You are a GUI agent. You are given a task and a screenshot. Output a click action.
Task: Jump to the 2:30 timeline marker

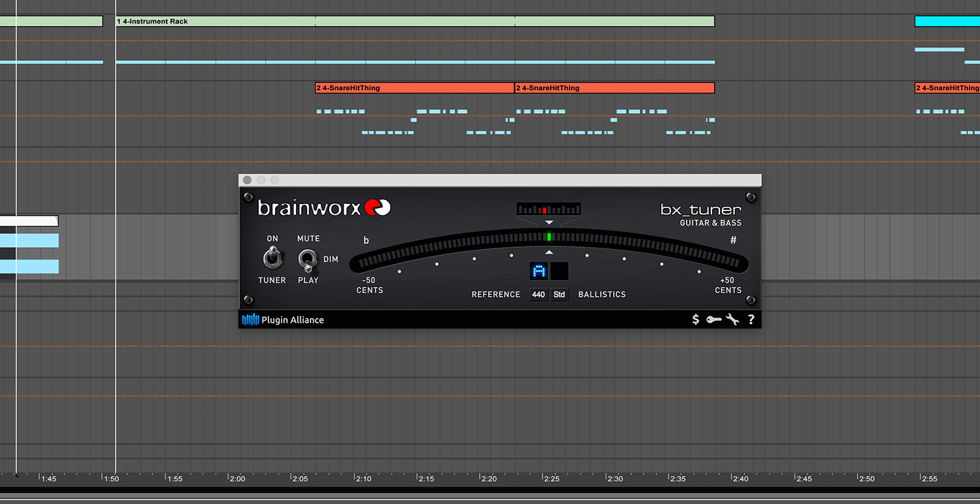tap(615, 479)
